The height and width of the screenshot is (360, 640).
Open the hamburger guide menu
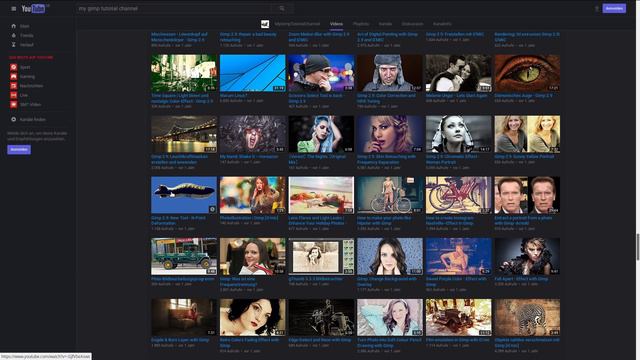pos(13,9)
